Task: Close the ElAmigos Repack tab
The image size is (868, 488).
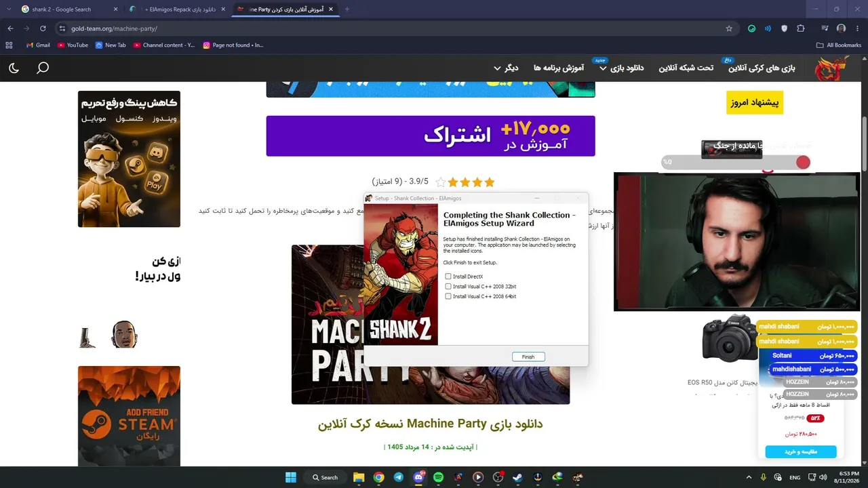Action: [223, 9]
